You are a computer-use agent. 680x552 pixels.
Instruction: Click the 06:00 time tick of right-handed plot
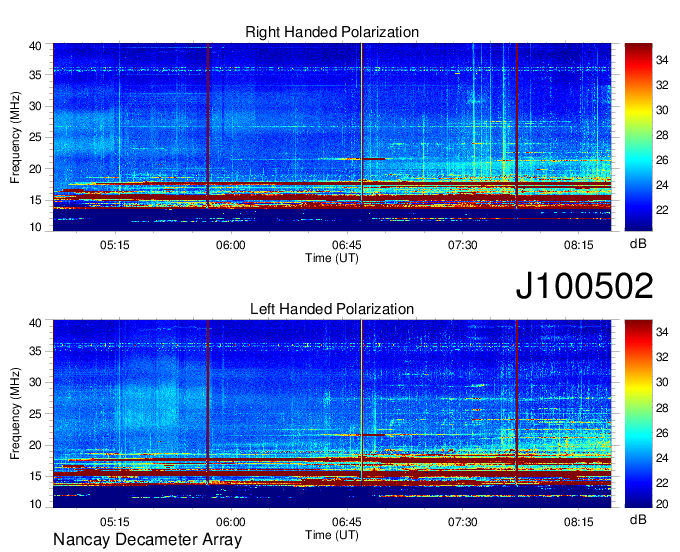point(231,245)
